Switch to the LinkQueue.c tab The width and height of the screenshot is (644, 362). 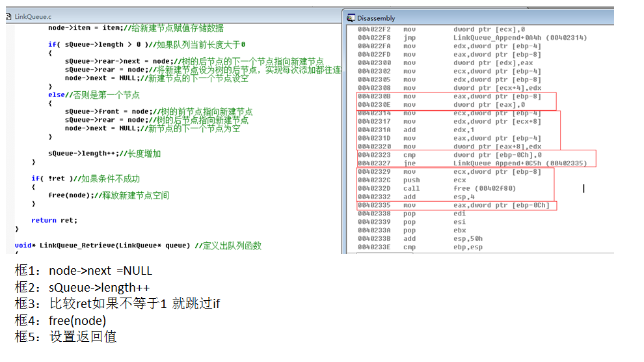pyautogui.click(x=33, y=17)
